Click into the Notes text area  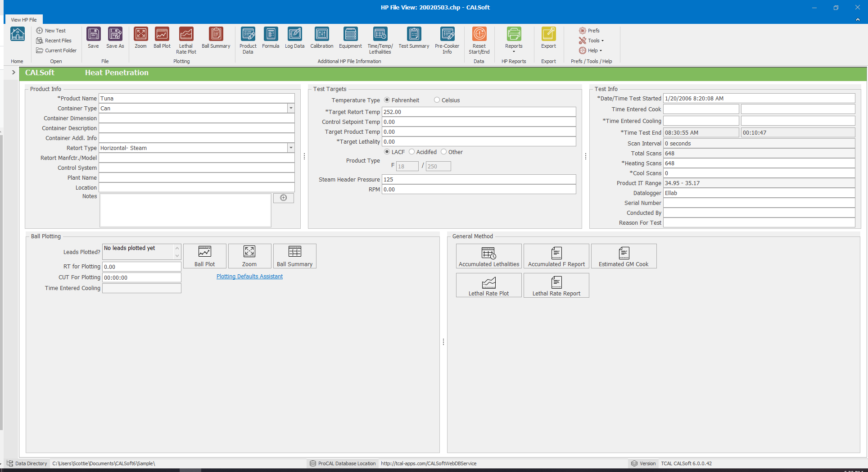pos(185,210)
